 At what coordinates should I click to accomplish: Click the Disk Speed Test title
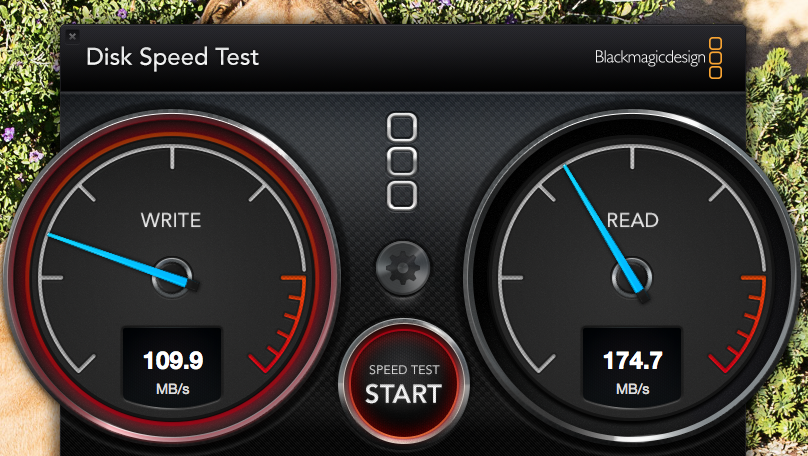coord(172,57)
